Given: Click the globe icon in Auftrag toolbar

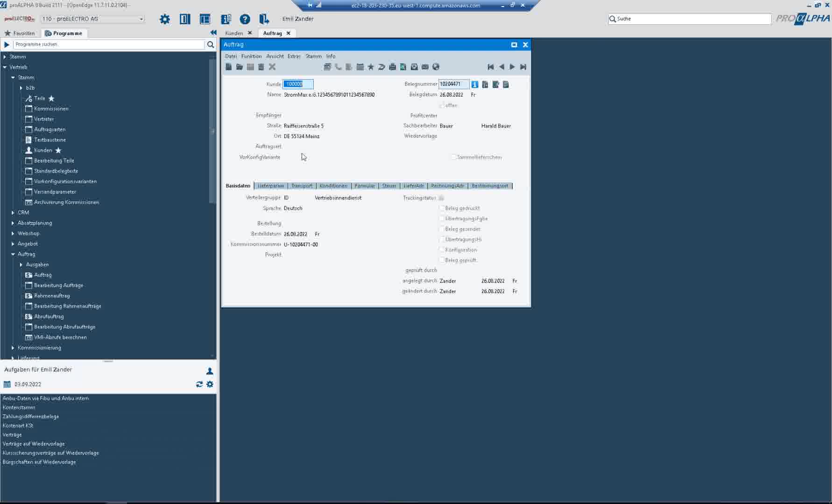Looking at the screenshot, I should [x=436, y=67].
